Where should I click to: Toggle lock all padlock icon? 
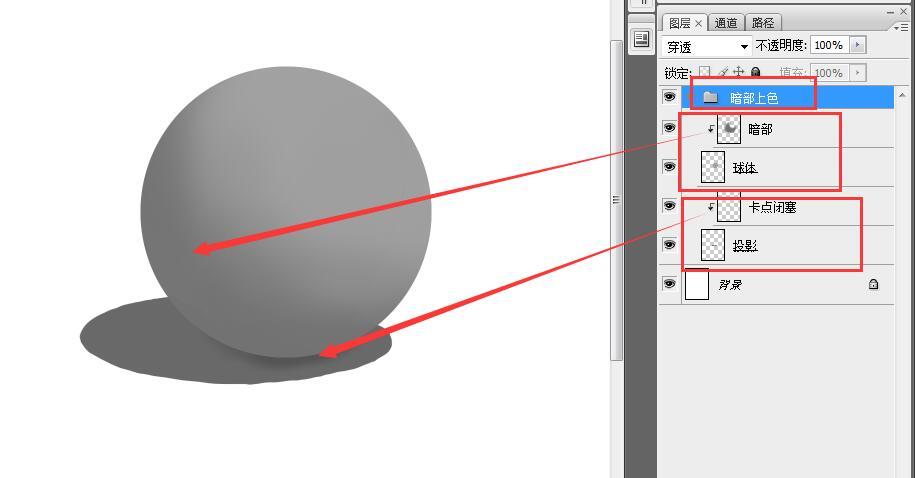coord(756,72)
